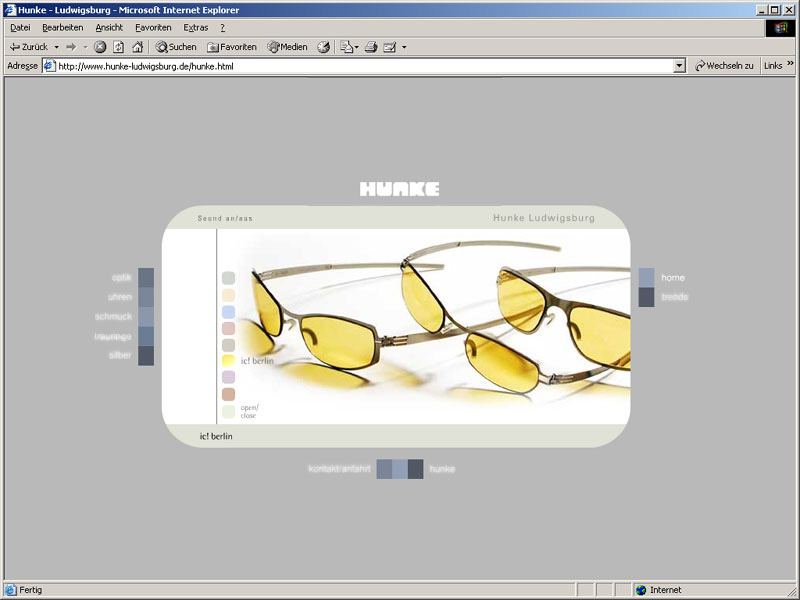Open the Zurück back history dropdown
The height and width of the screenshot is (600, 800).
[57, 47]
